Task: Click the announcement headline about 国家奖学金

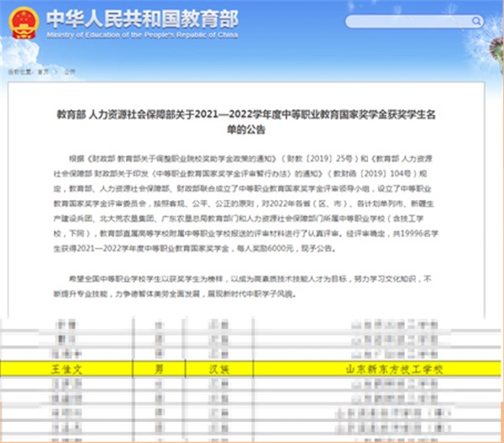Action: pos(254,120)
